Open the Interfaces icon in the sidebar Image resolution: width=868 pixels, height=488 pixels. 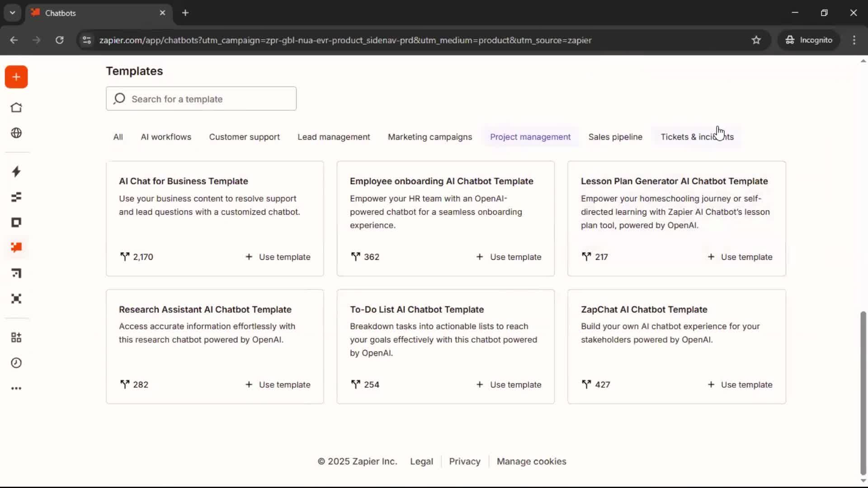[16, 222]
